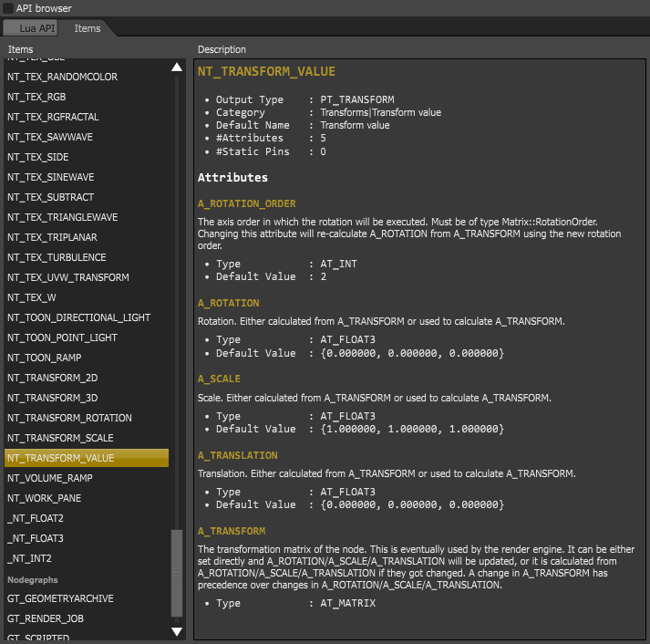Switch to the Lua API tab
This screenshot has height=644, width=650.
tap(37, 28)
